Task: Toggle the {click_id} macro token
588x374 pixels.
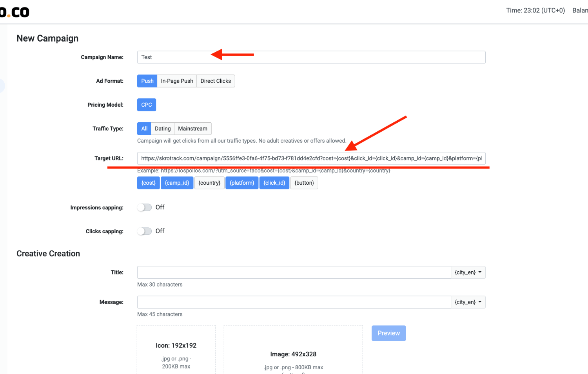Action: 274,183
